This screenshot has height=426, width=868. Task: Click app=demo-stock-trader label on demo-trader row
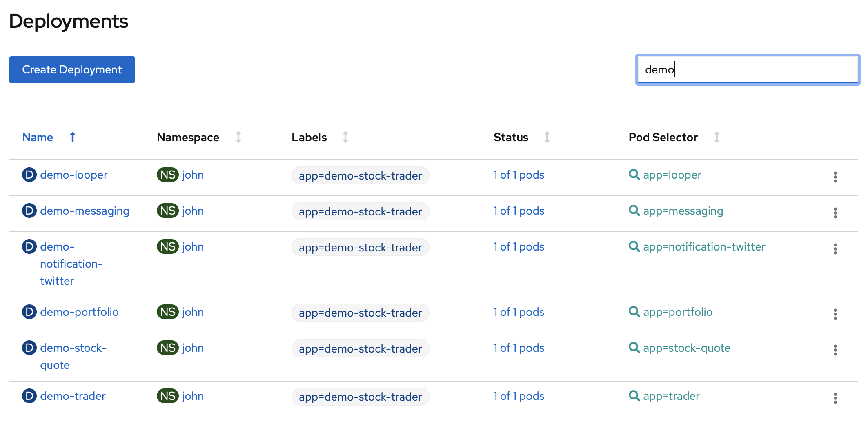point(360,397)
